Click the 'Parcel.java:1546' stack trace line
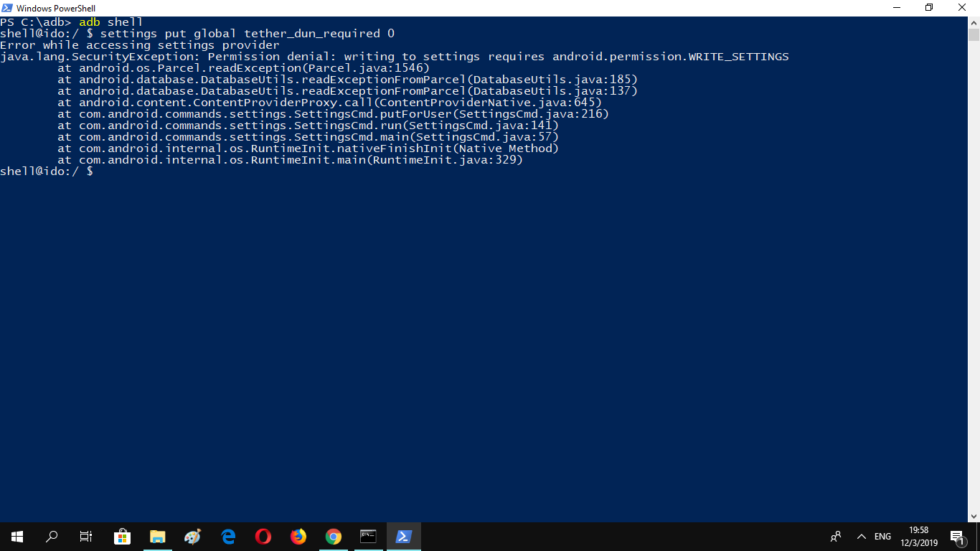The height and width of the screenshot is (551, 980). tap(244, 68)
